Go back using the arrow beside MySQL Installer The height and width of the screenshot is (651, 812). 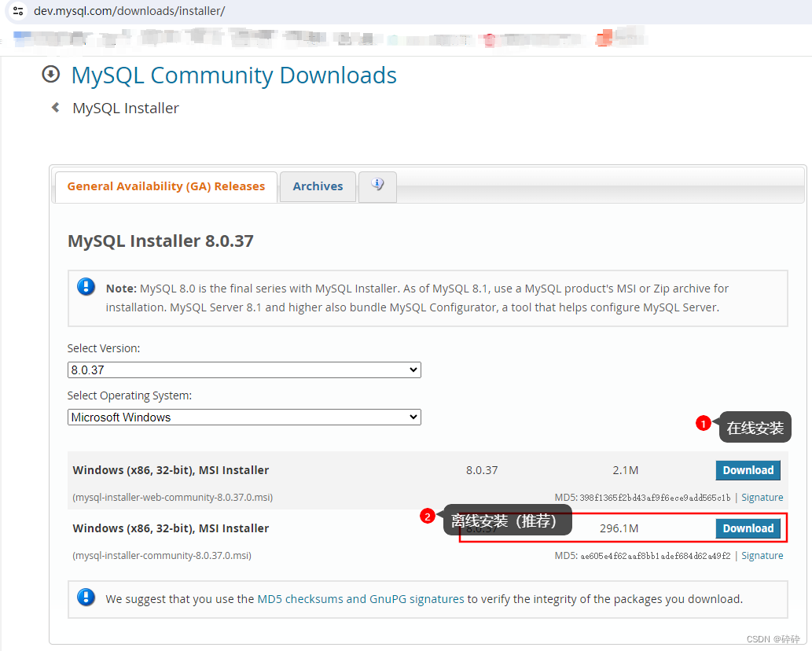(x=55, y=108)
